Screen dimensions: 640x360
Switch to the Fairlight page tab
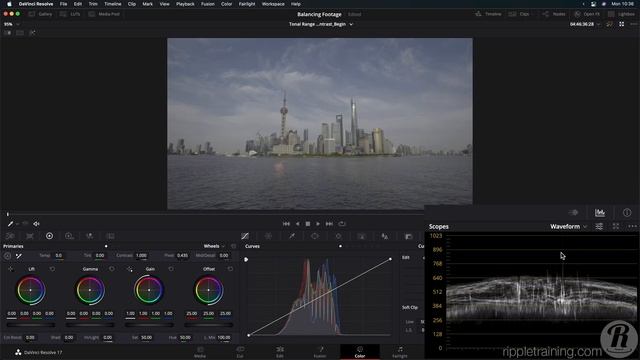coord(400,352)
